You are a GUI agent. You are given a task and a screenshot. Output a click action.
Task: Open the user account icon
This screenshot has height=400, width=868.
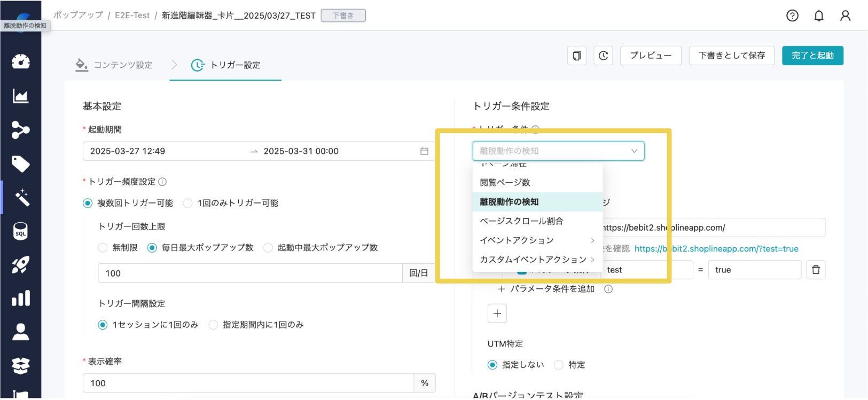(845, 15)
